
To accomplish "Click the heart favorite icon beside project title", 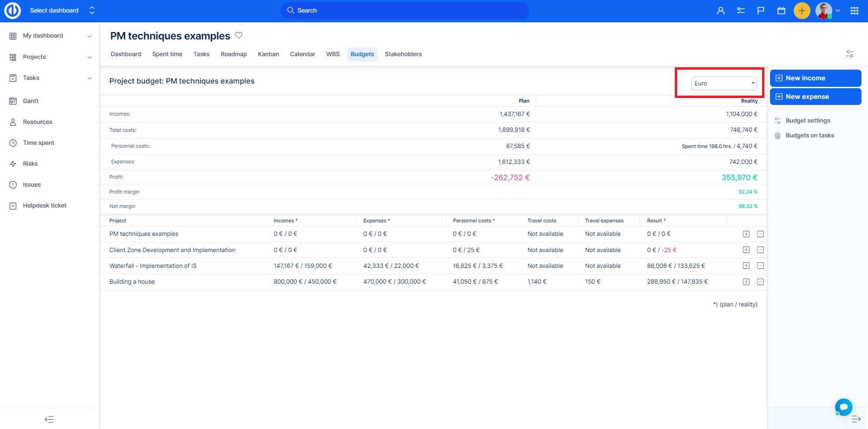I will point(239,35).
